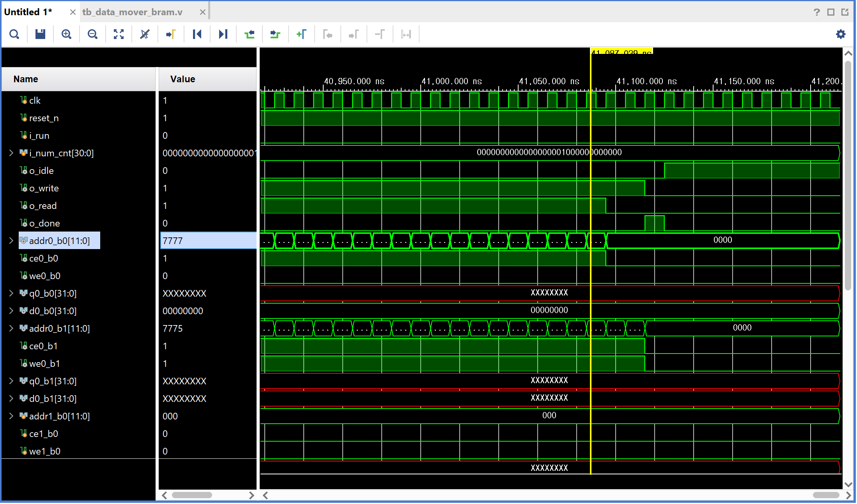Expand the i_num_cnt[30:0] bus
This screenshot has height=504, width=857.
[11, 153]
